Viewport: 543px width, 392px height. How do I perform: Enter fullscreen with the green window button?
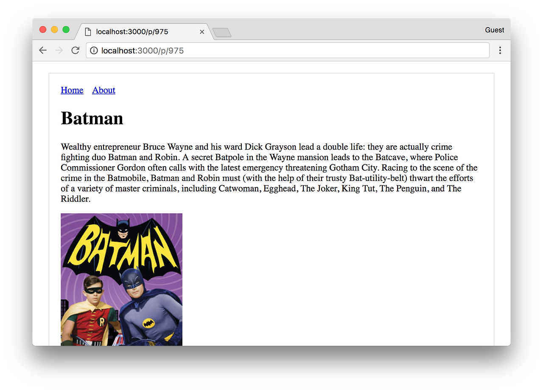tap(66, 29)
